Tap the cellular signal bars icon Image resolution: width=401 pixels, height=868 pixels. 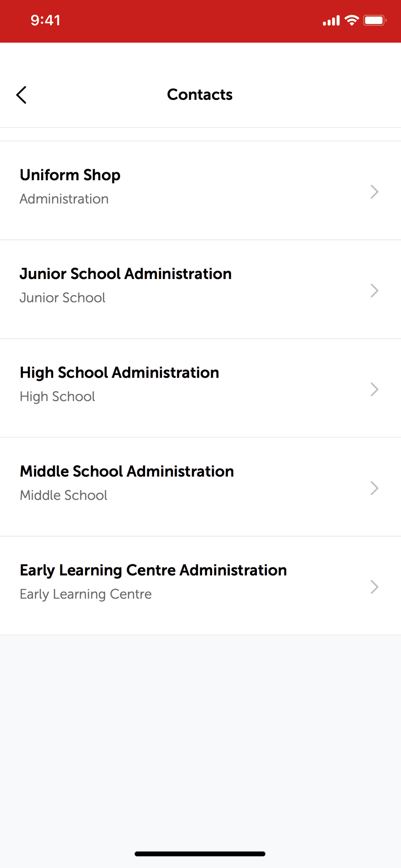[331, 21]
